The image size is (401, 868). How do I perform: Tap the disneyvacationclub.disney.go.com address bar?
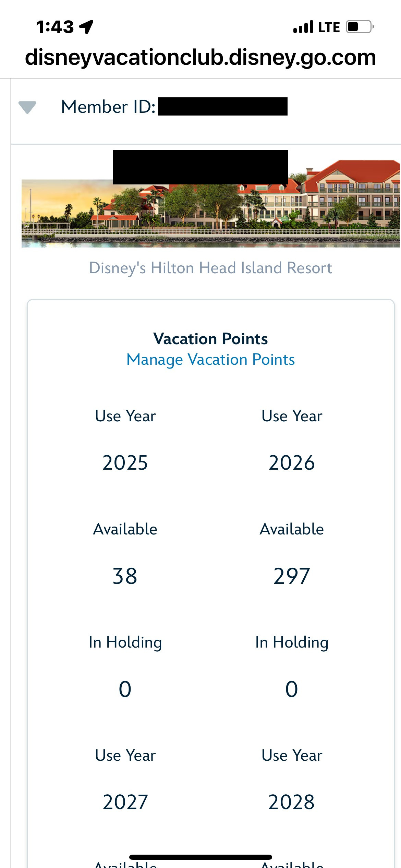click(x=200, y=57)
